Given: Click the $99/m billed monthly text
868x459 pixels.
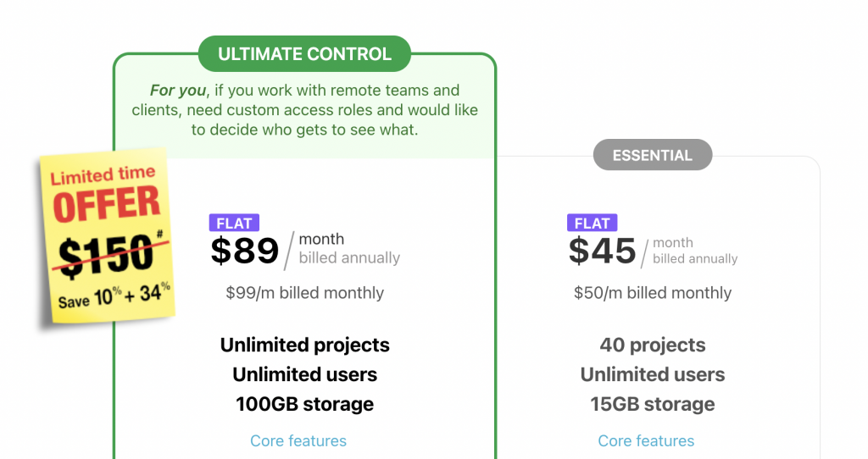Looking at the screenshot, I should pyautogui.click(x=304, y=292).
